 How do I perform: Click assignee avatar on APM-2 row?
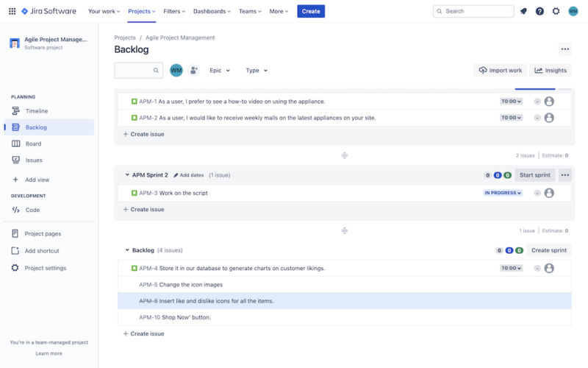point(549,118)
